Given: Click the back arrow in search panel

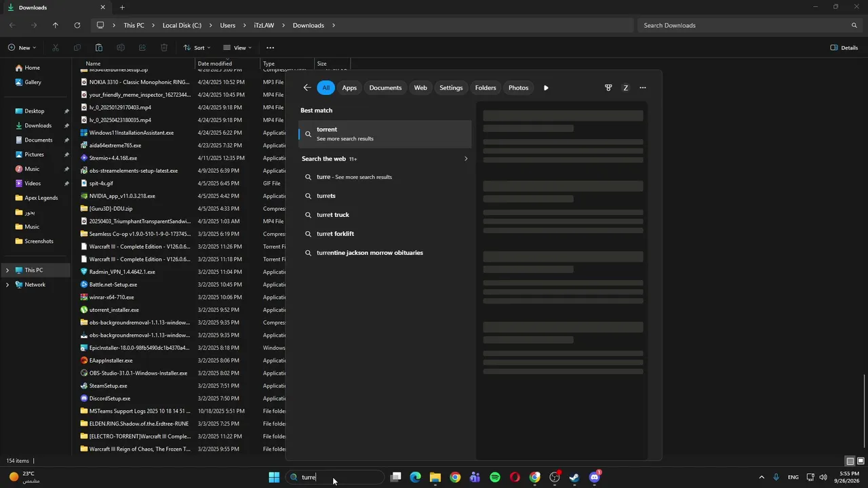Looking at the screenshot, I should [307, 87].
